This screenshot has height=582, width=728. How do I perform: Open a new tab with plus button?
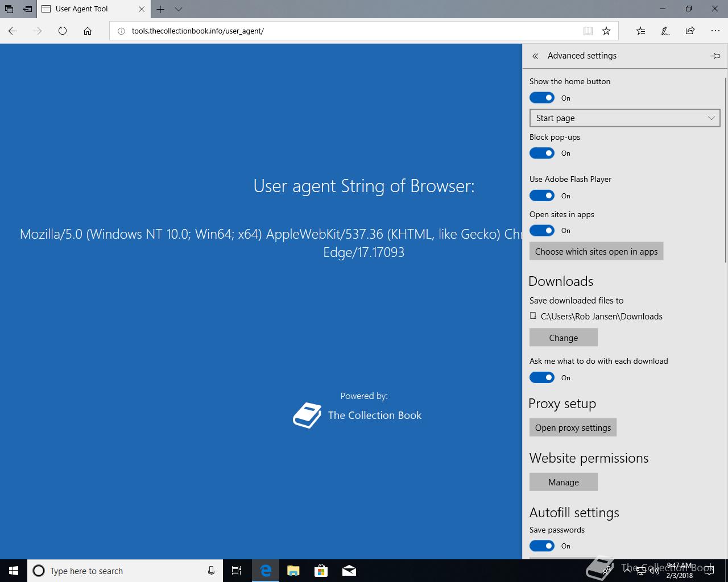point(160,9)
